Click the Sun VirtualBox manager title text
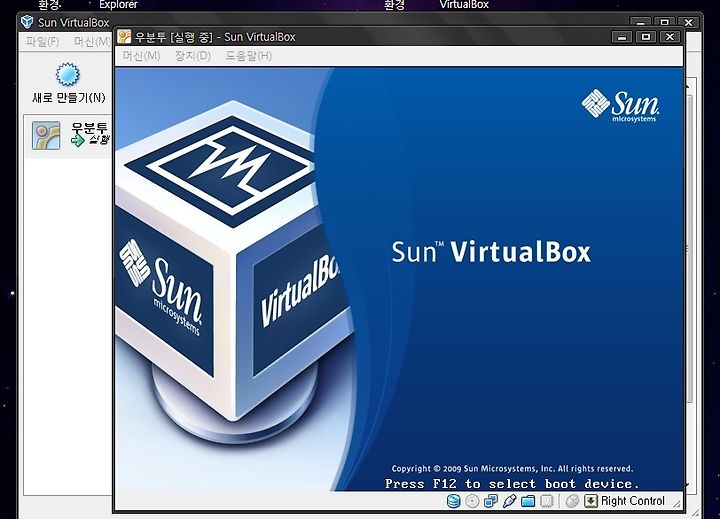This screenshot has width=720, height=519. [73, 23]
